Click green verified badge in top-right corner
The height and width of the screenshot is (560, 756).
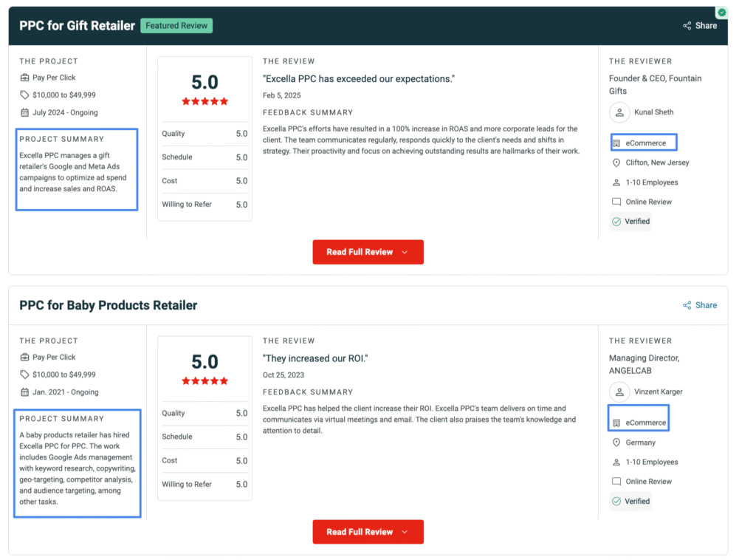point(721,13)
